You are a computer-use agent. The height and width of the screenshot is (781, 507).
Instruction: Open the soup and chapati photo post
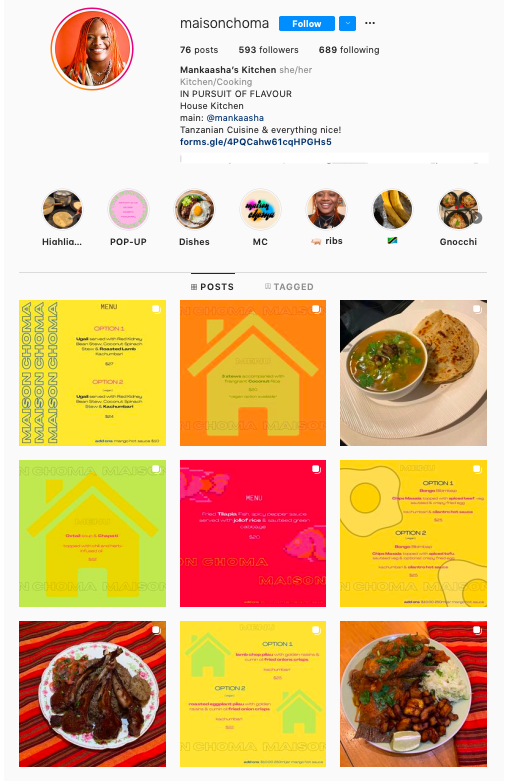pos(413,373)
